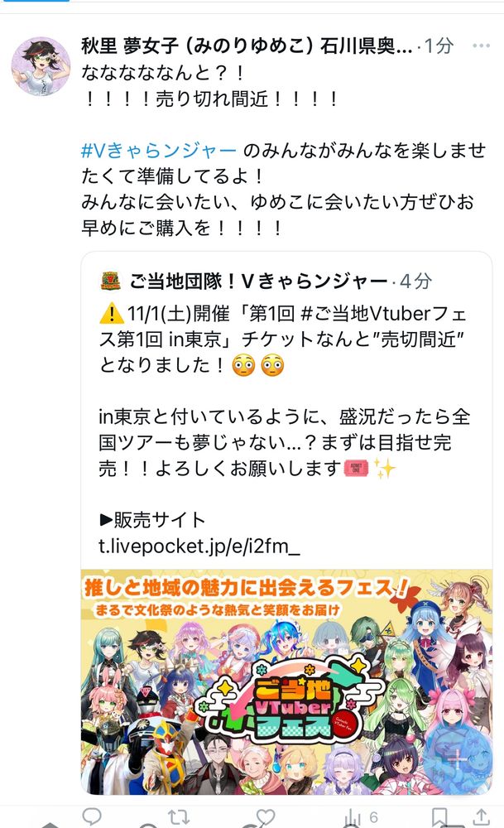Click the 4分 timestamp in quoted post
The height and width of the screenshot is (828, 504).
416,281
